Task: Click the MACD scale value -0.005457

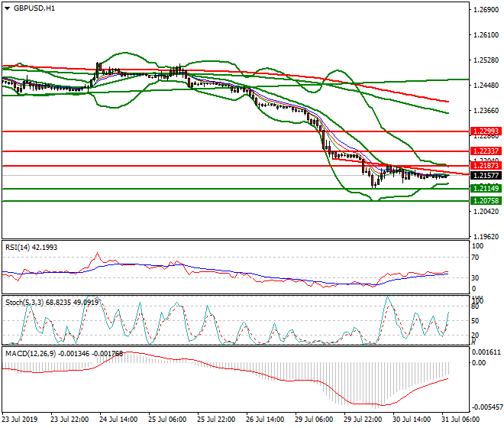Action: point(486,407)
